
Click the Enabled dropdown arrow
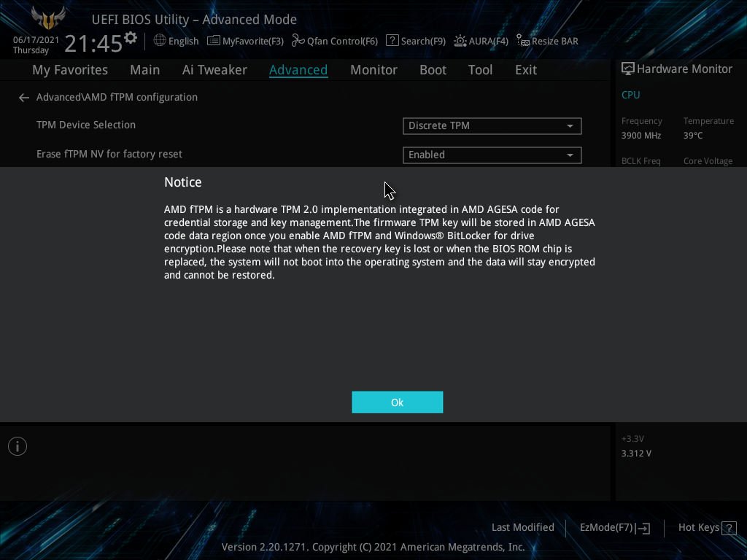pos(570,155)
